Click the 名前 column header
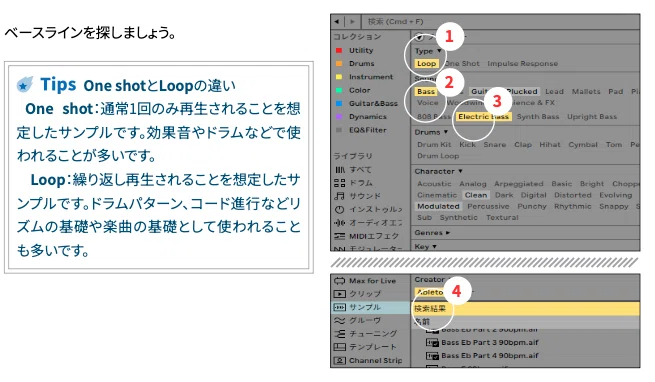 (x=526, y=322)
